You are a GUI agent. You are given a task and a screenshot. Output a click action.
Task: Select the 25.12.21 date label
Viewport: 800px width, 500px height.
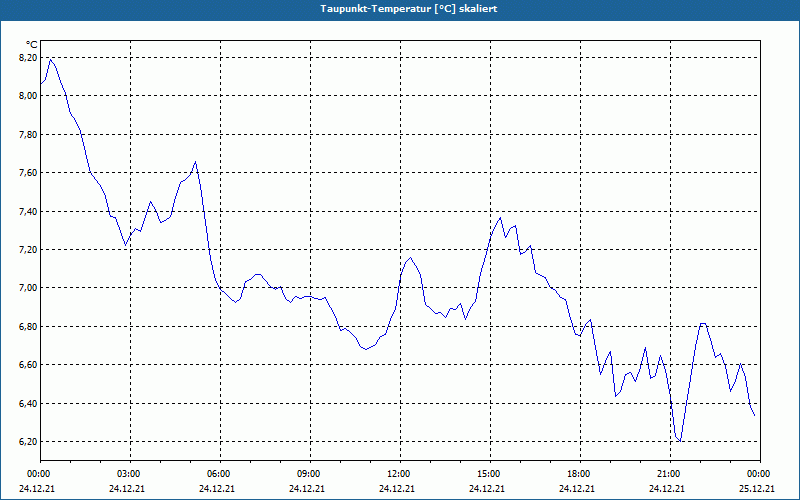point(757,488)
